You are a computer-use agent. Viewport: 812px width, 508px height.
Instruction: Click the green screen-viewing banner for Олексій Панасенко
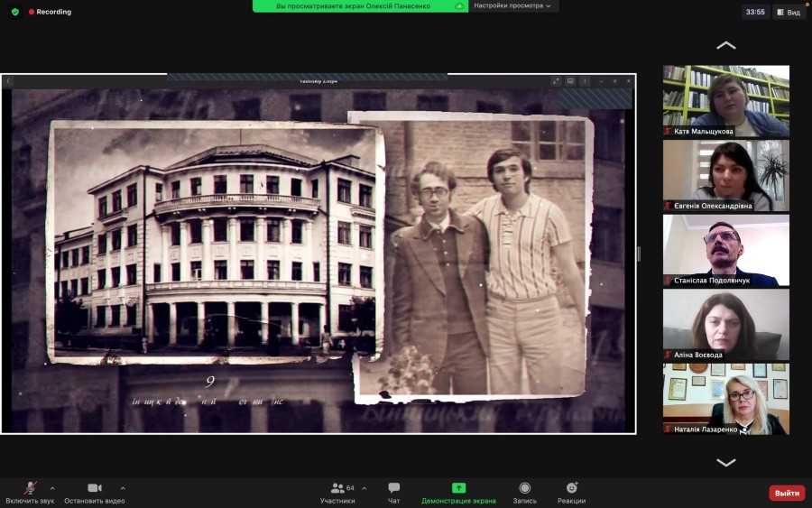pyautogui.click(x=360, y=5)
